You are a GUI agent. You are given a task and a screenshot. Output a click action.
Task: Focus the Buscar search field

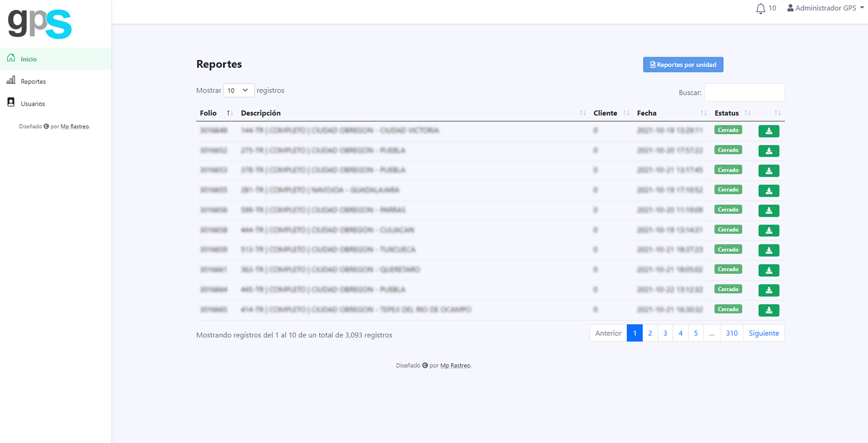[744, 92]
